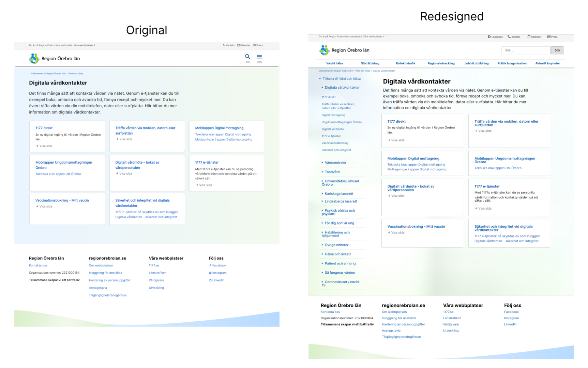
Task: Expand Vårdcentraler in Redesigned sidebar
Action: point(322,163)
